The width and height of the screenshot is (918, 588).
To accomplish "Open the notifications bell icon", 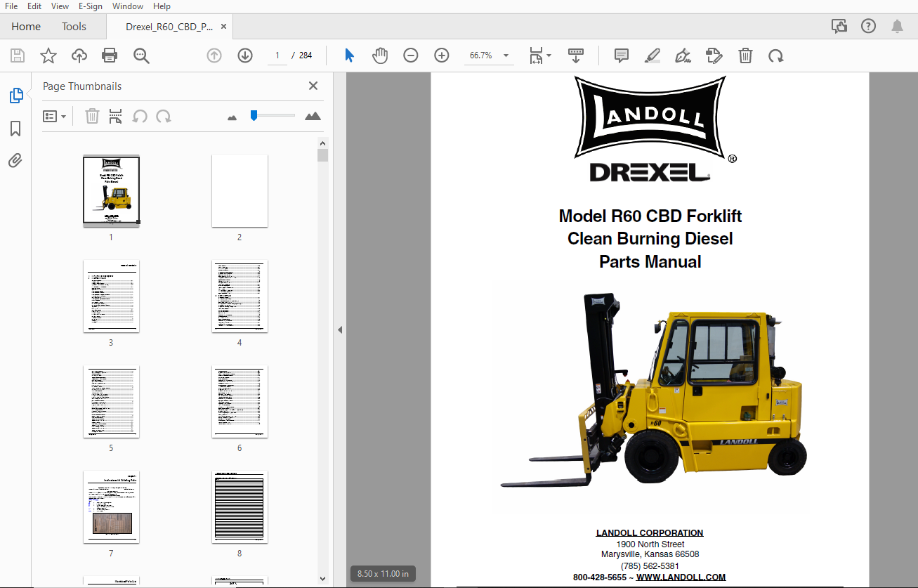I will pyautogui.click(x=897, y=27).
